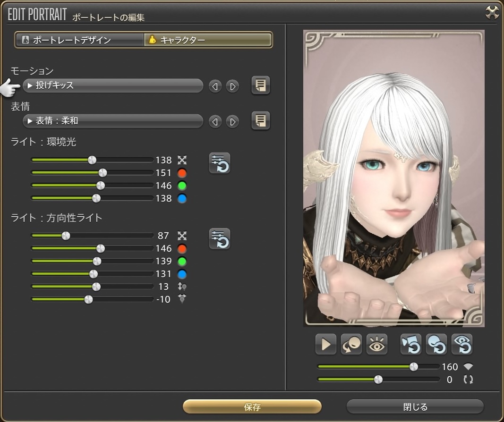
Task: Select previous expression with left arrow
Action: coord(215,122)
